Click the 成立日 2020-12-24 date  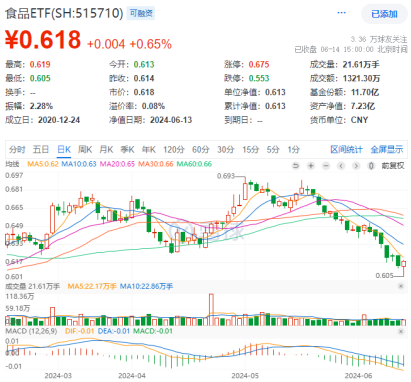59,120
